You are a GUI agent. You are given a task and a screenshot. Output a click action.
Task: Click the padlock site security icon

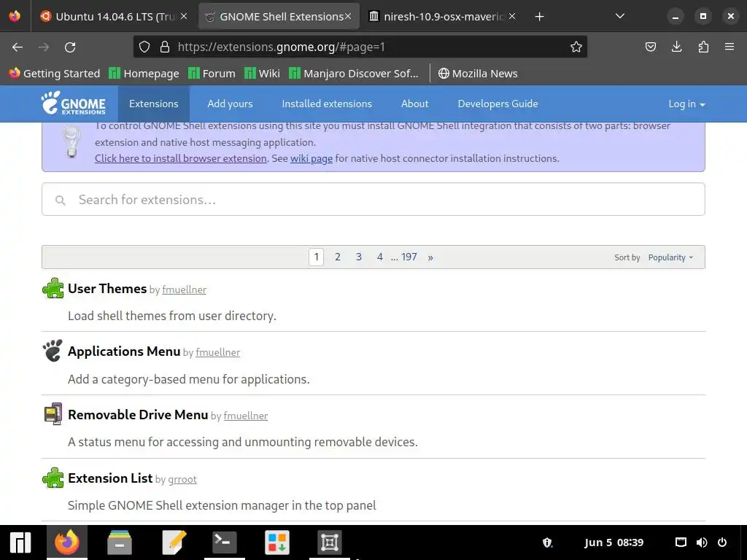(x=165, y=47)
